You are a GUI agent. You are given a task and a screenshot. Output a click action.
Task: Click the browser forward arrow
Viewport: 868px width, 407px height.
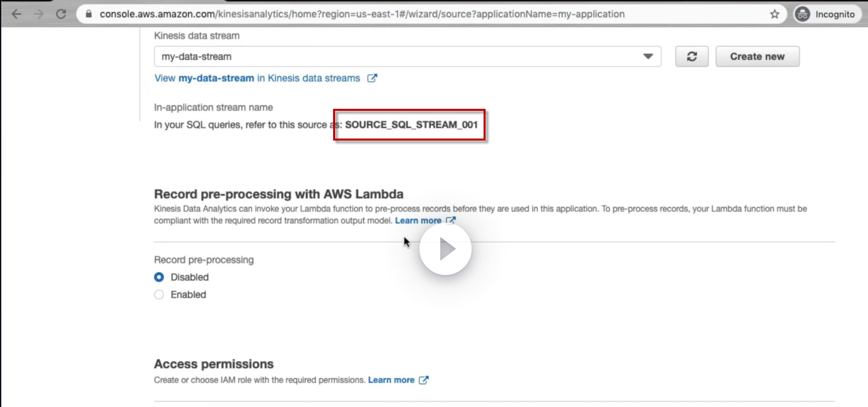39,14
